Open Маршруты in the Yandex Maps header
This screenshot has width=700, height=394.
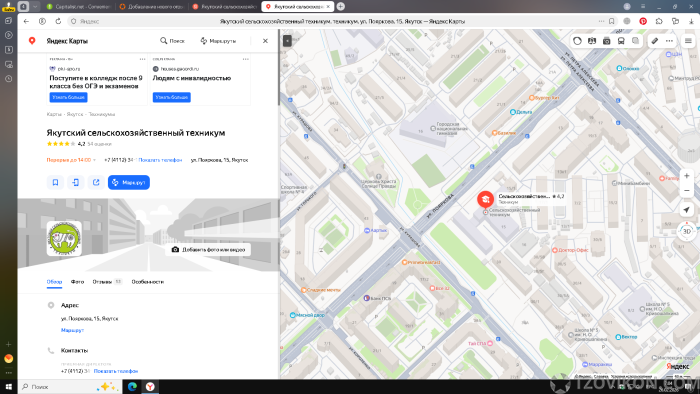[x=218, y=41]
